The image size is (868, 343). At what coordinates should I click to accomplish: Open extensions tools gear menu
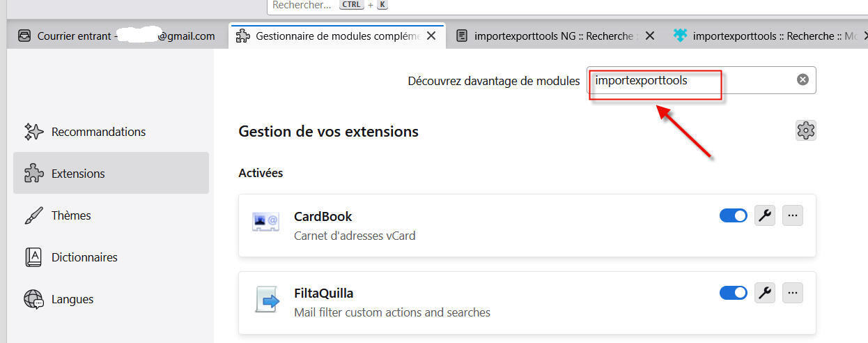806,130
